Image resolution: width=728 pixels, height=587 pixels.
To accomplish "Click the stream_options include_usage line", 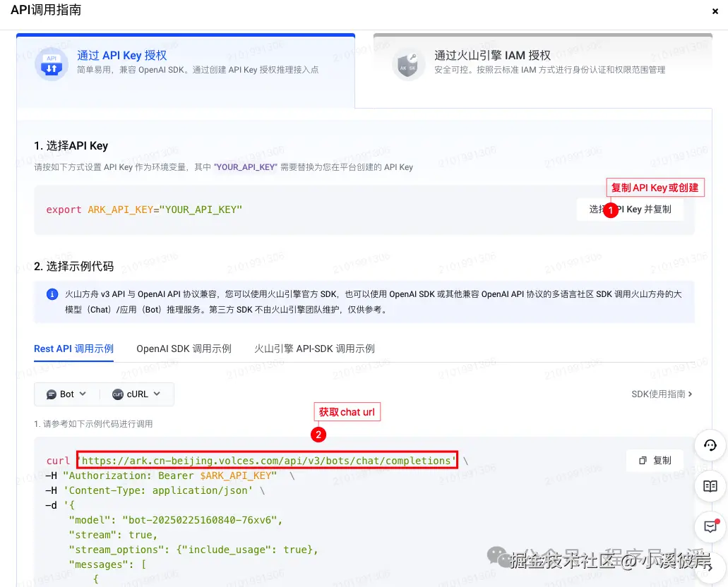I will pyautogui.click(x=193, y=550).
